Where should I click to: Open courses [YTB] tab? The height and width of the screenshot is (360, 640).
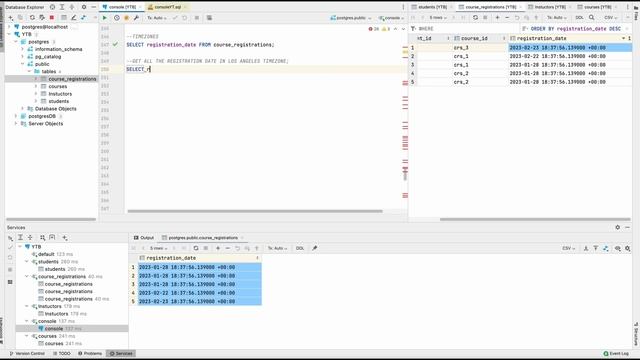coord(597,7)
